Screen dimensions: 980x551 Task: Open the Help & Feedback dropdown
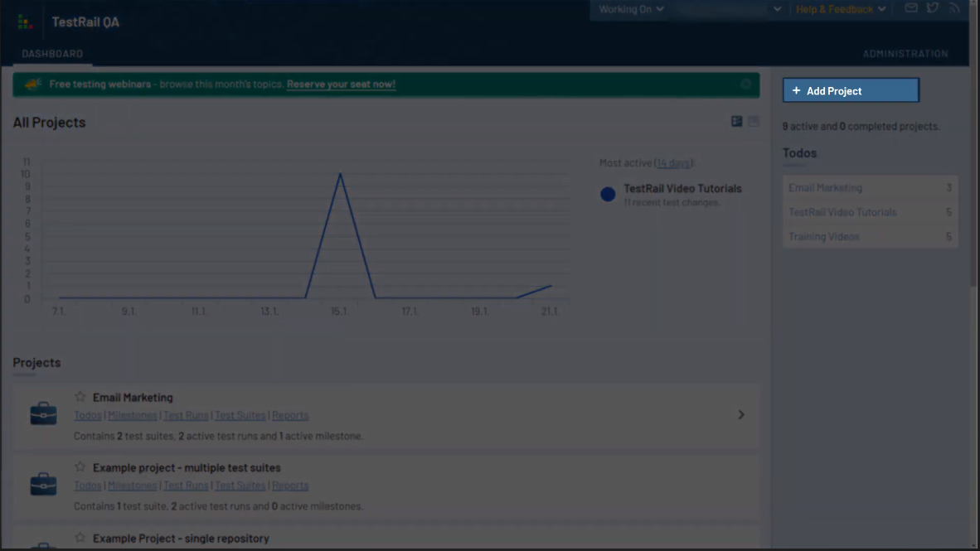pyautogui.click(x=840, y=9)
